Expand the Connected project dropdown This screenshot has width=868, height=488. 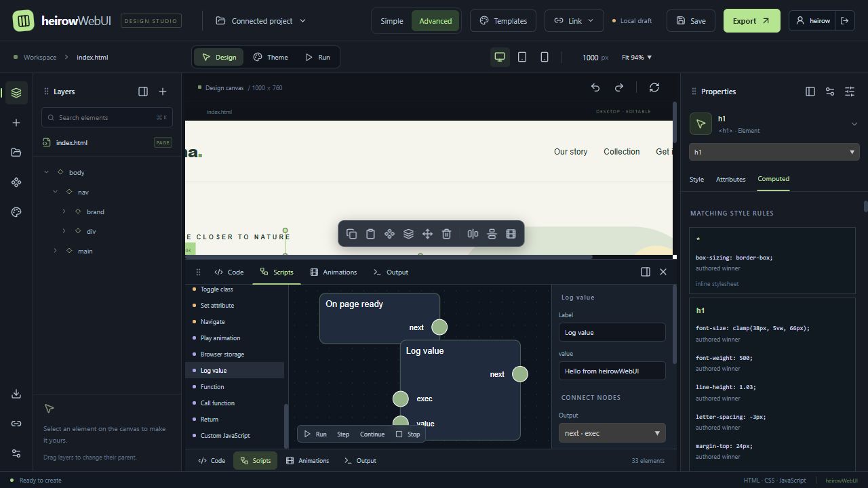coord(260,21)
